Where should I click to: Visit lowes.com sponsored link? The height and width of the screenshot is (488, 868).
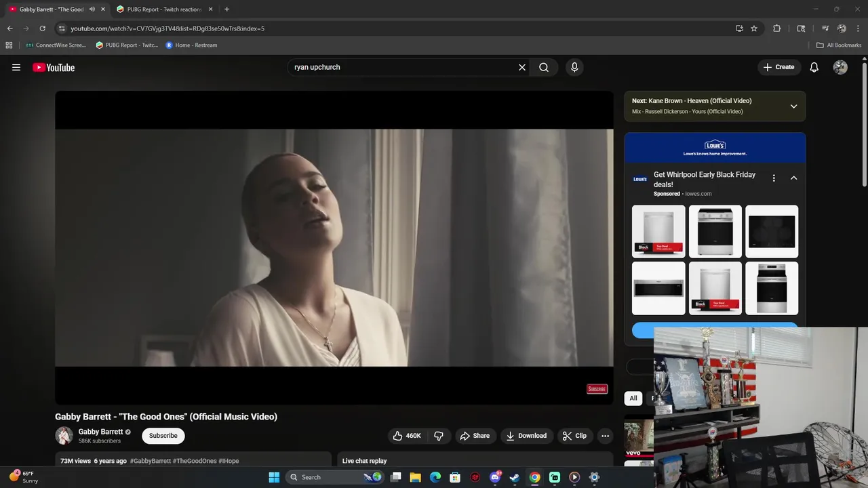pos(698,194)
